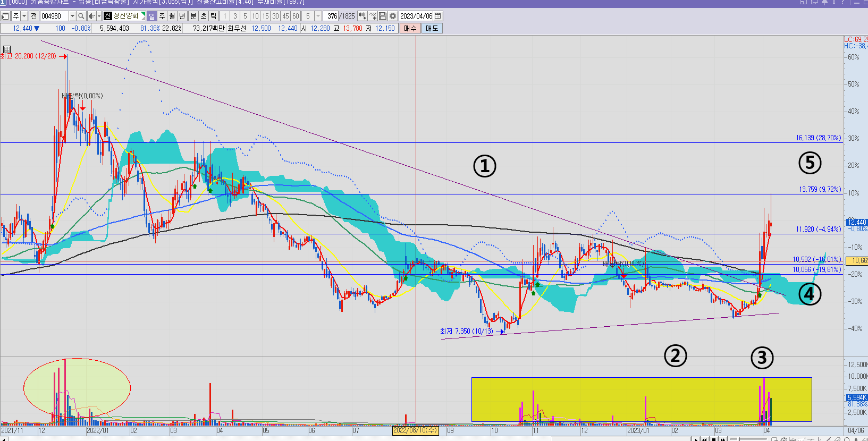Click the 16,139 (28,70%) horizontal line label
The width and height of the screenshot is (868, 441).
tap(819, 138)
